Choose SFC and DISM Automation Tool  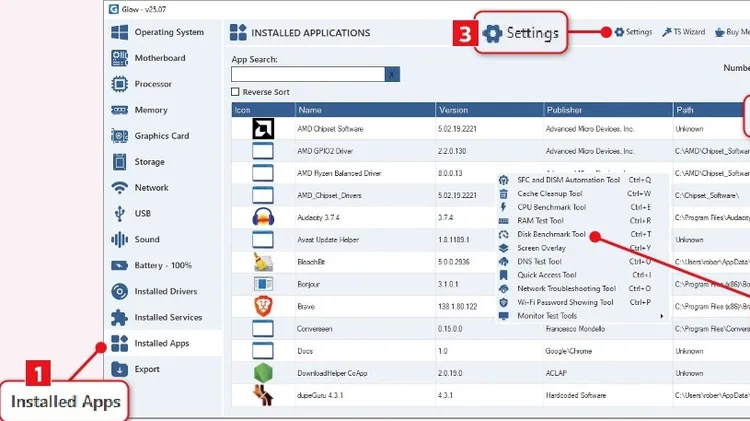point(568,180)
